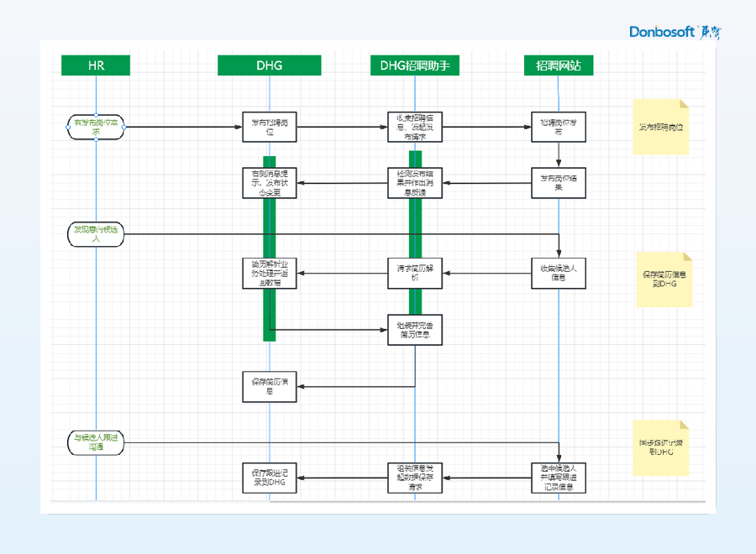
Task: Select the 与候选人跟进沟通 rounded node
Action: tap(96, 442)
